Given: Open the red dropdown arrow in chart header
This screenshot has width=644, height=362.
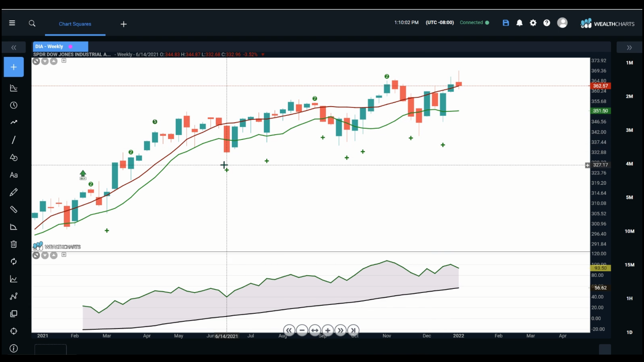Looking at the screenshot, I should point(263,55).
